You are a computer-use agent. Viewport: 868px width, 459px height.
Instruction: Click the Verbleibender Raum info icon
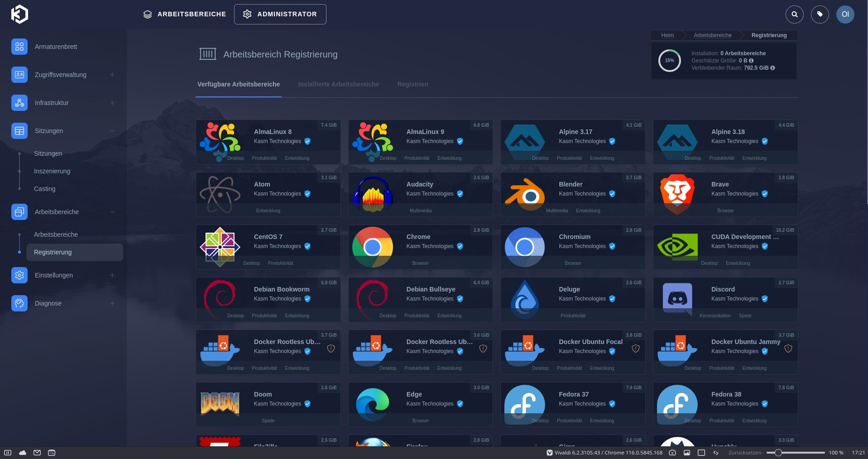click(x=772, y=68)
